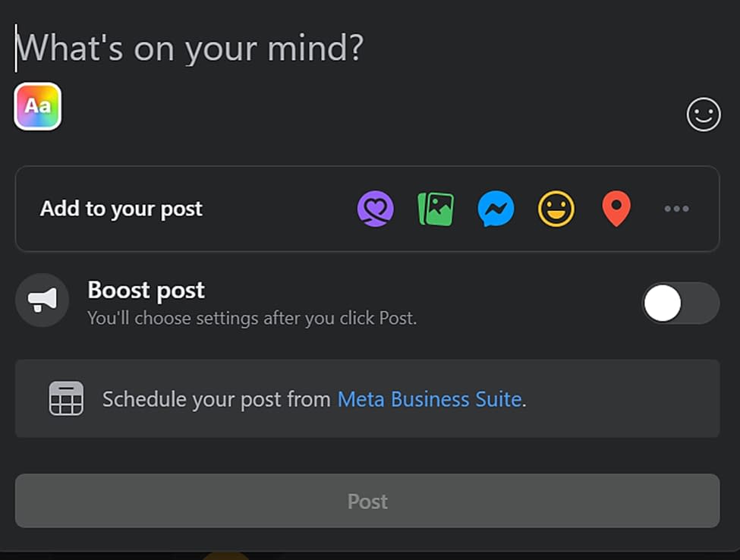Screen dimensions: 740x560
Task: Click the purple heart icon
Action: [375, 209]
